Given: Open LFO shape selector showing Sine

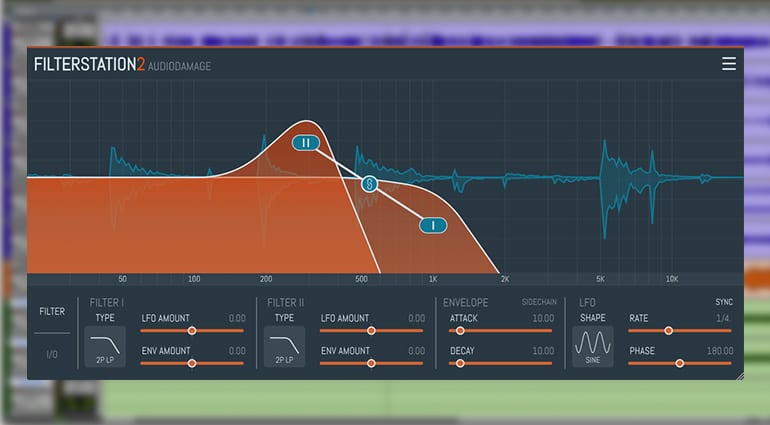Looking at the screenshot, I should tap(593, 347).
